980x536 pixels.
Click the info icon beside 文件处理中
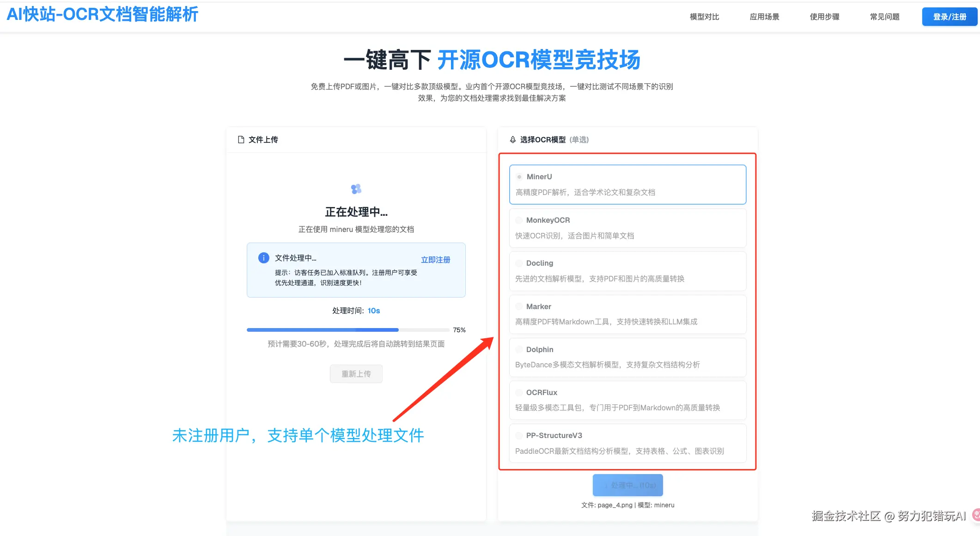[x=263, y=258]
